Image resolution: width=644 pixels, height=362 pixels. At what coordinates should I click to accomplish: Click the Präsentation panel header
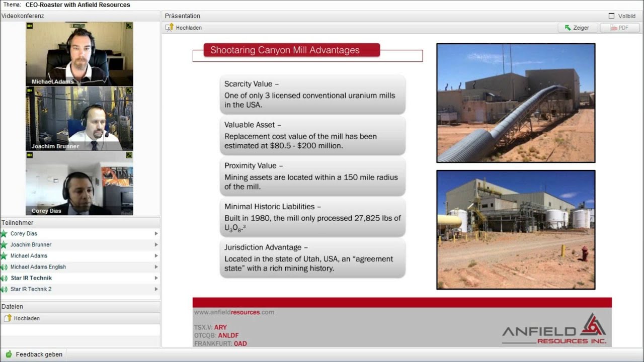coord(402,16)
